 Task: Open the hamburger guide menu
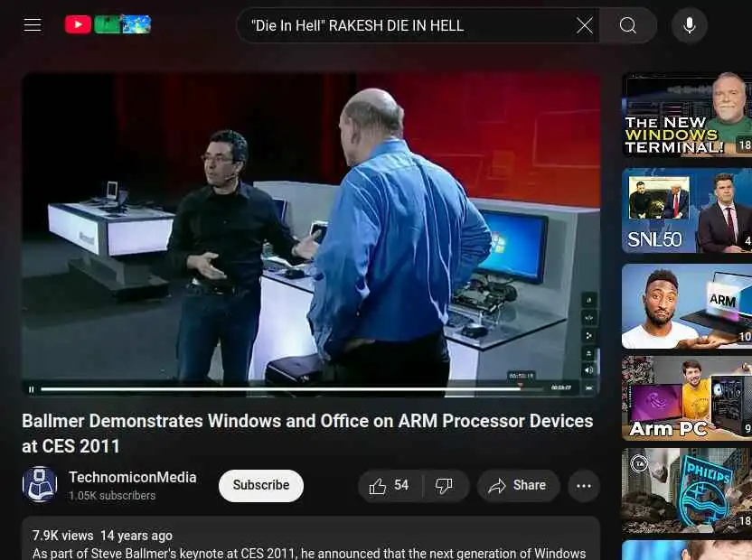33,25
